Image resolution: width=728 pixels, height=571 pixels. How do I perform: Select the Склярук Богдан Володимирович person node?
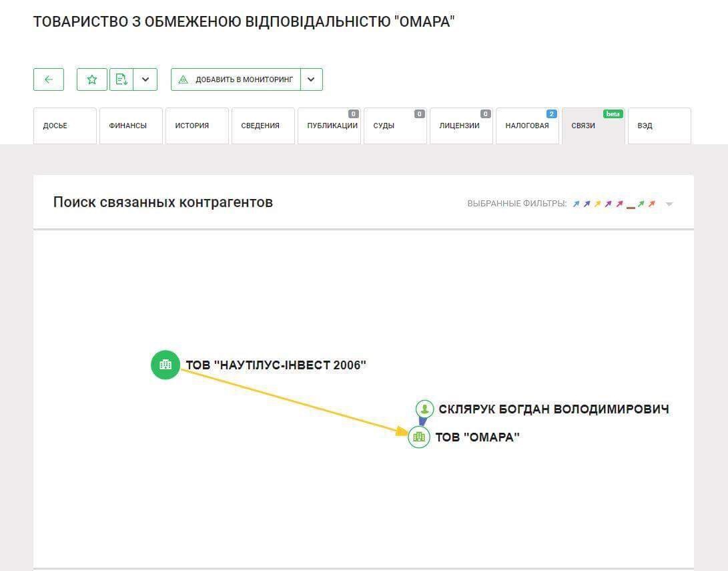(x=425, y=409)
